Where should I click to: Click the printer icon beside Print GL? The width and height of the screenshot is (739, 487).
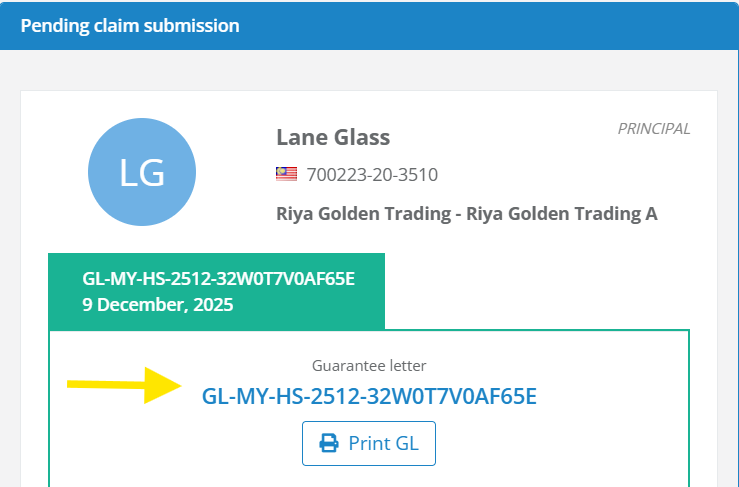[328, 443]
